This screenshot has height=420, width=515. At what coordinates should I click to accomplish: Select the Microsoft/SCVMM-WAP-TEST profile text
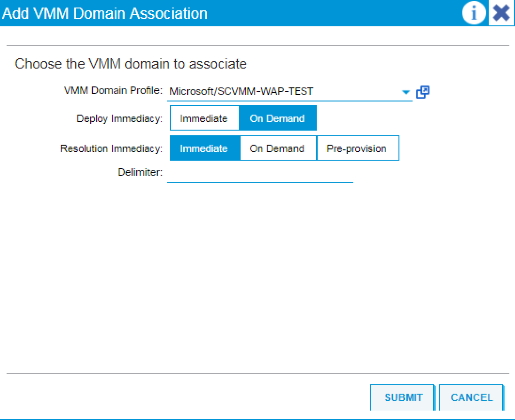(x=230, y=91)
